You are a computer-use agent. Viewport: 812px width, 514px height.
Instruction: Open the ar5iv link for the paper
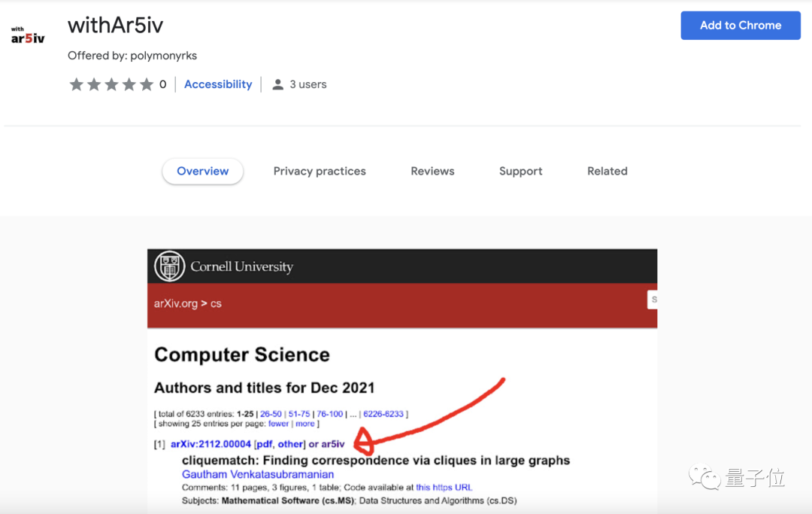pos(333,444)
